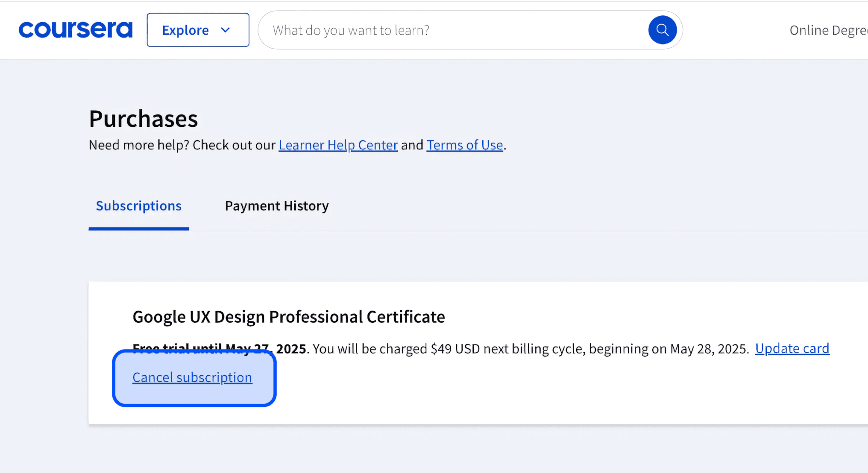Click the Cancel subscription link
The image size is (868, 473).
tap(192, 377)
